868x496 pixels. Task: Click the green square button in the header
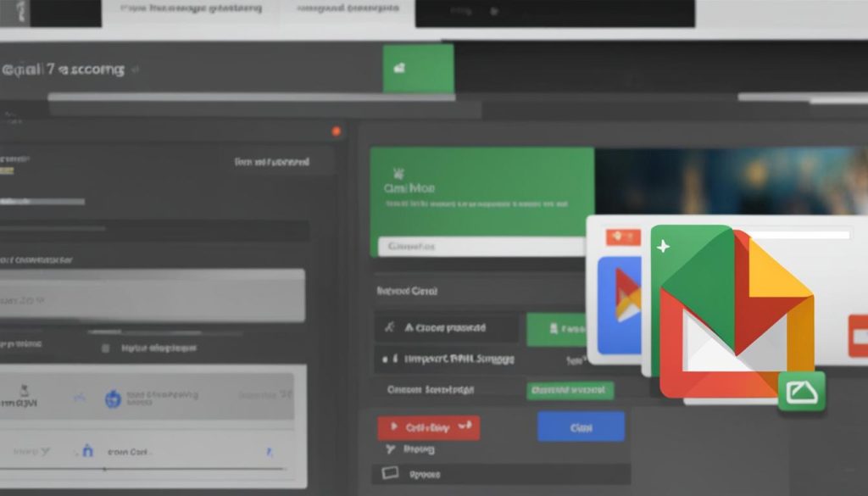point(419,68)
